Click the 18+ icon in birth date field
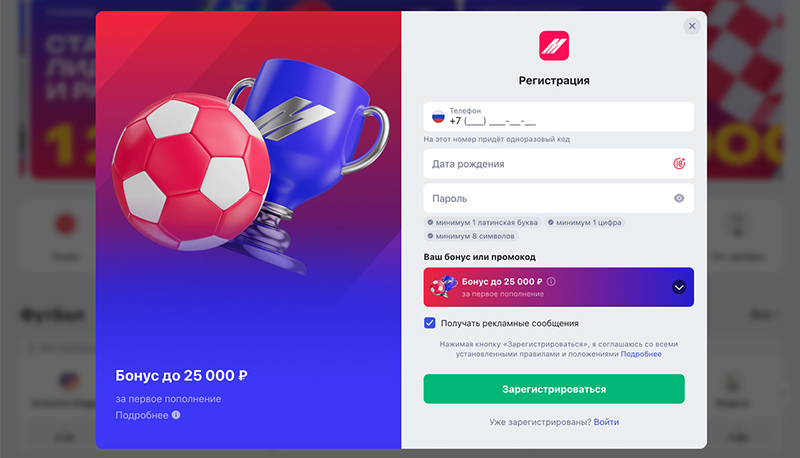The height and width of the screenshot is (458, 800). coord(679,164)
